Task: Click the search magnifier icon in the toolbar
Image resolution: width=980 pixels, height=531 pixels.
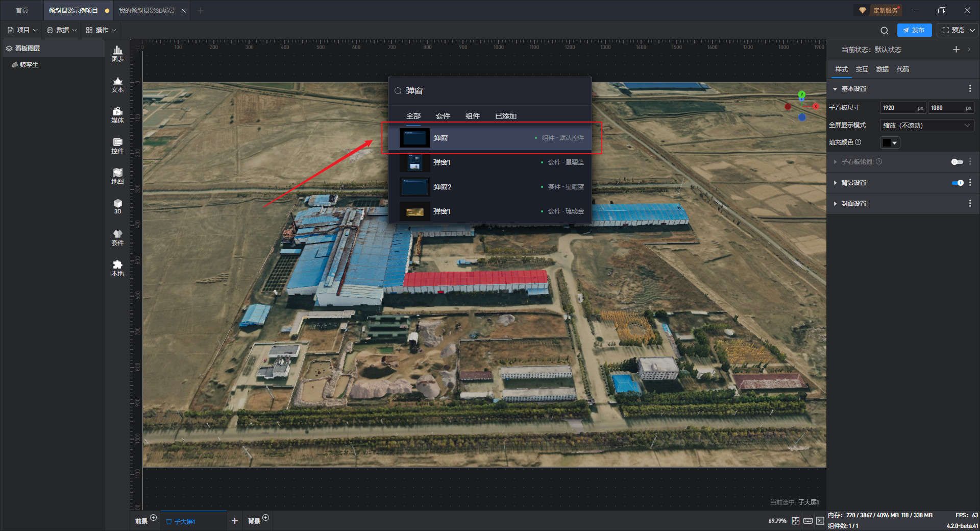Action: pyautogui.click(x=884, y=31)
